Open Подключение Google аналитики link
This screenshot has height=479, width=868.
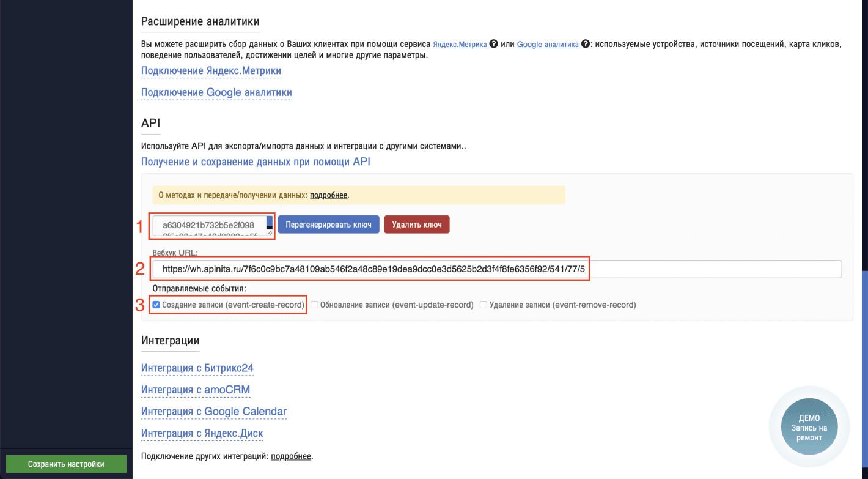click(x=216, y=92)
